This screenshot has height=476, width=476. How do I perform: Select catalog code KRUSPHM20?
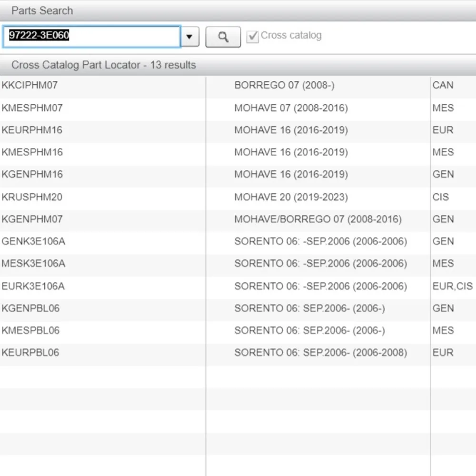tap(32, 197)
